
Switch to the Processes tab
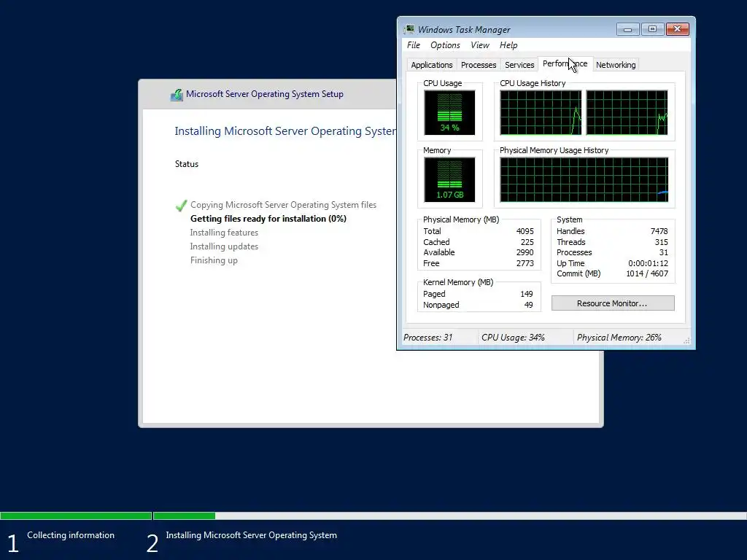click(479, 65)
